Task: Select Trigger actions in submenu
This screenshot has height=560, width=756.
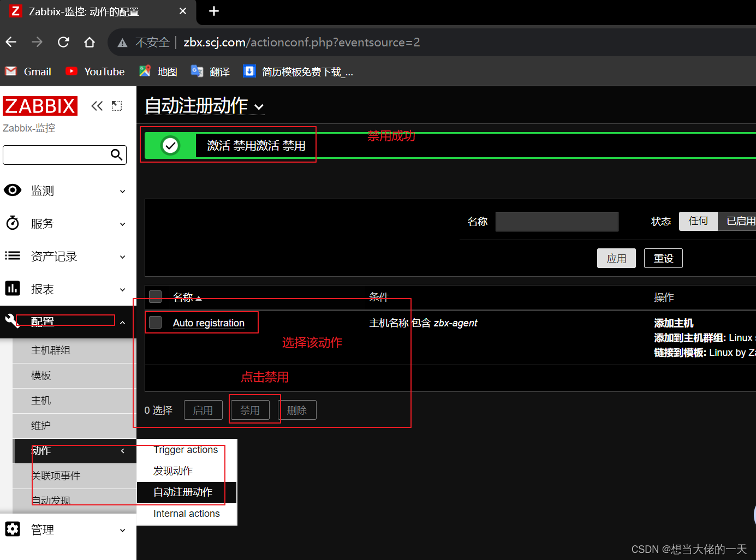Action: click(x=186, y=450)
